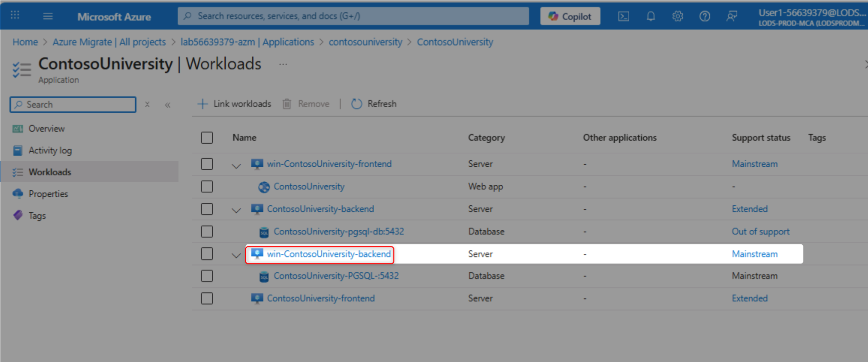868x362 pixels.
Task: Collapse the sidebar with double chevron
Action: coord(168,105)
